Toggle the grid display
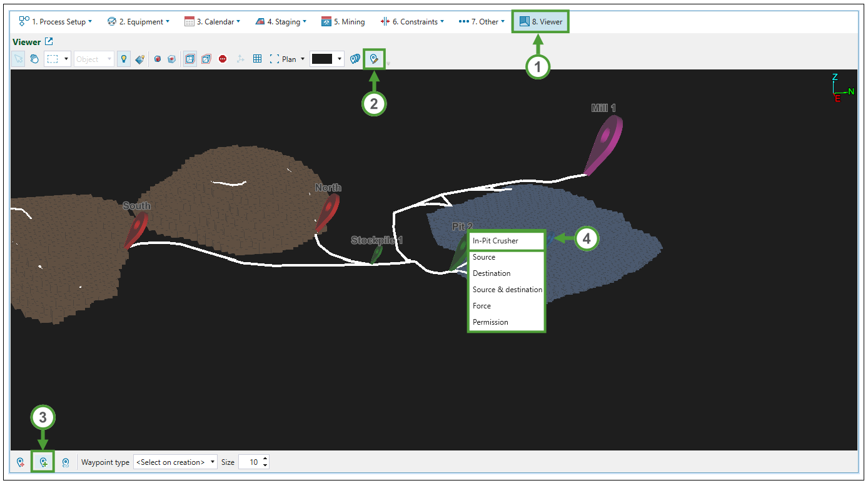The width and height of the screenshot is (868, 483). pos(257,59)
